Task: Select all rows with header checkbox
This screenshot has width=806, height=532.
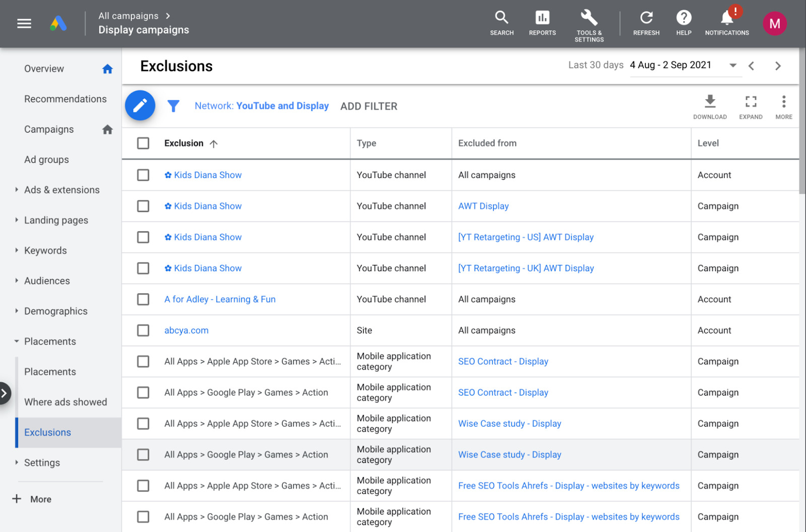Action: (x=143, y=144)
